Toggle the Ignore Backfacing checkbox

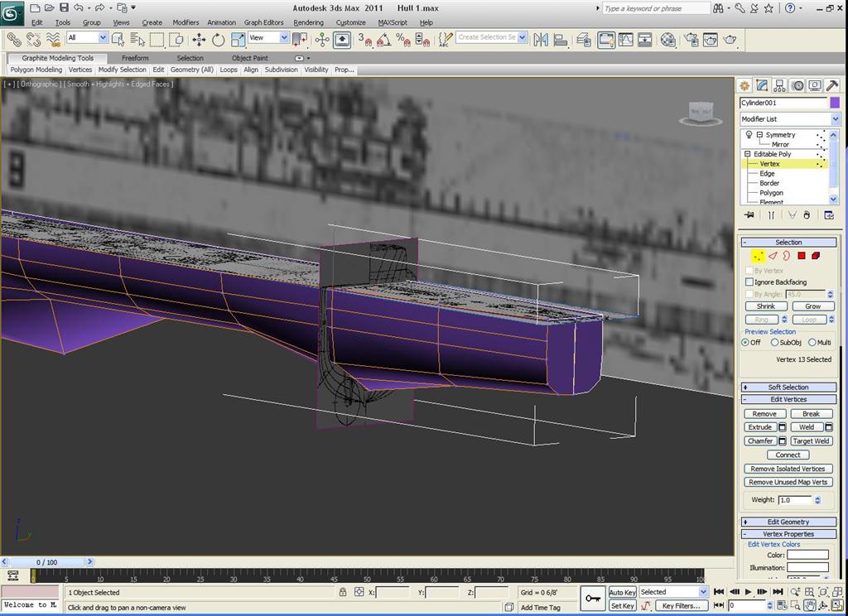click(x=749, y=282)
